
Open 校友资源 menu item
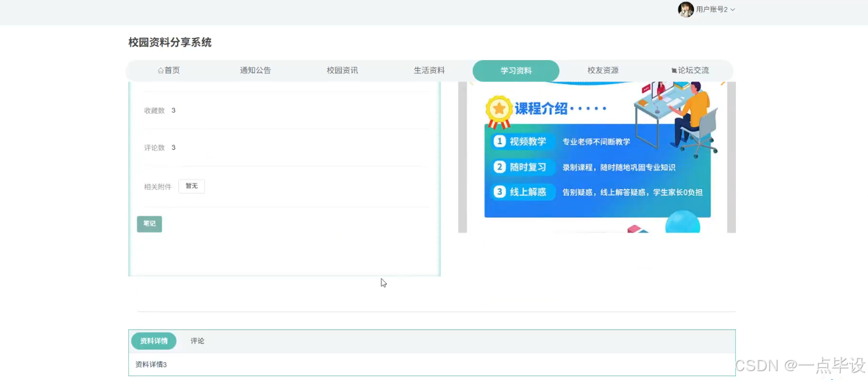pyautogui.click(x=602, y=71)
